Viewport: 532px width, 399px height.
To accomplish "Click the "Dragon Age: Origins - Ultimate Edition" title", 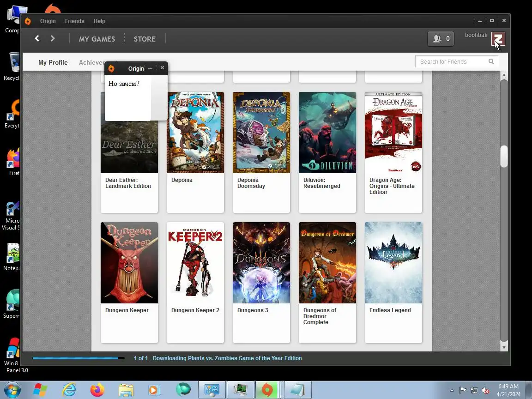I will click(x=392, y=186).
